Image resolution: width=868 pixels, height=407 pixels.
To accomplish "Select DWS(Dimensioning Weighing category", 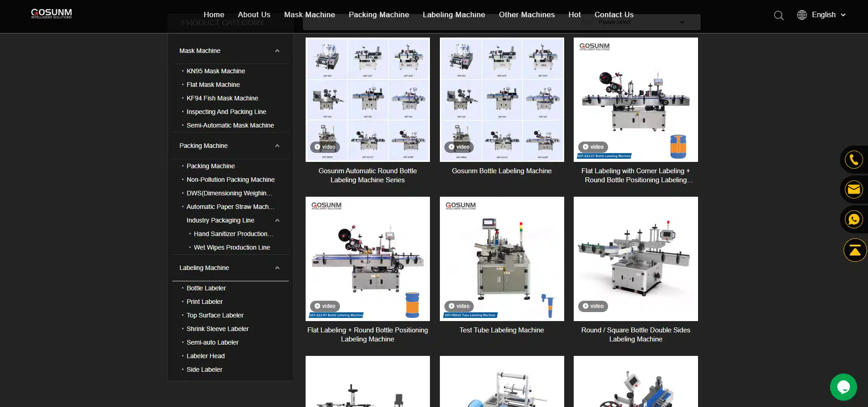I will (230, 193).
